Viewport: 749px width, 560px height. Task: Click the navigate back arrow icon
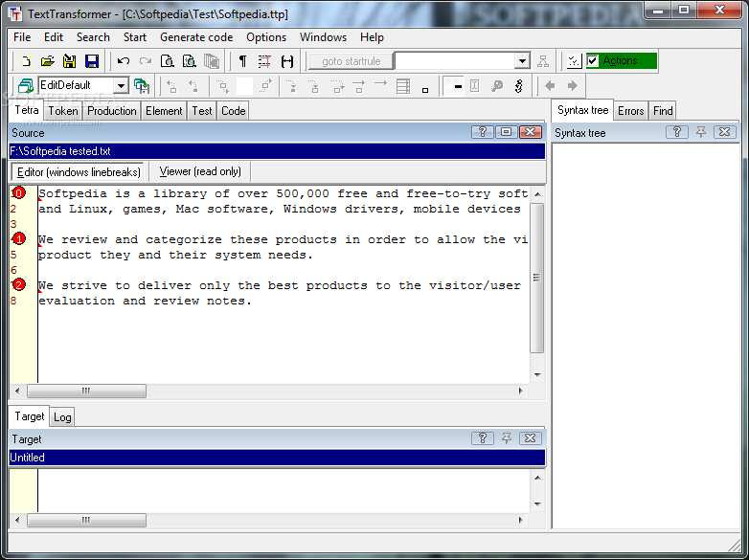pyautogui.click(x=551, y=86)
